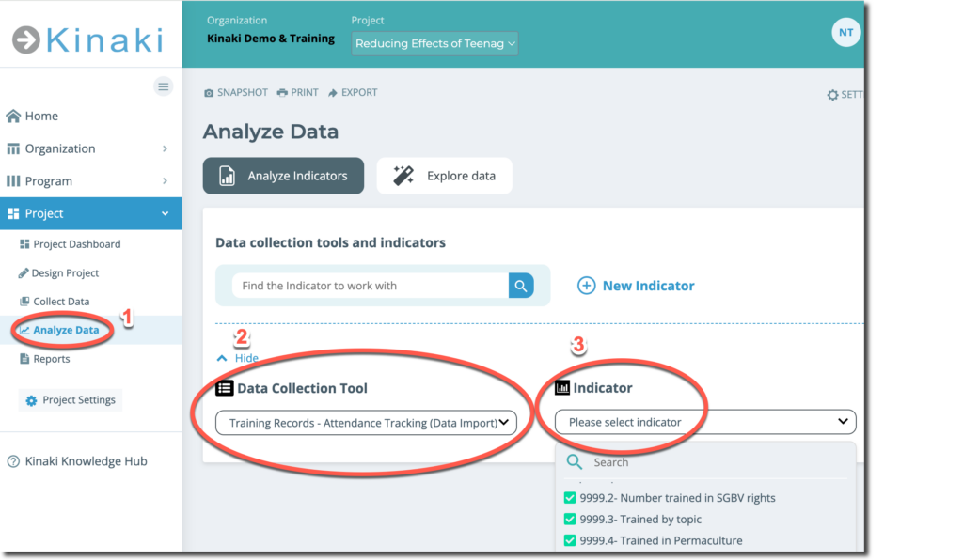Open the Please select indicator dropdown
The height and width of the screenshot is (560, 963).
[705, 422]
